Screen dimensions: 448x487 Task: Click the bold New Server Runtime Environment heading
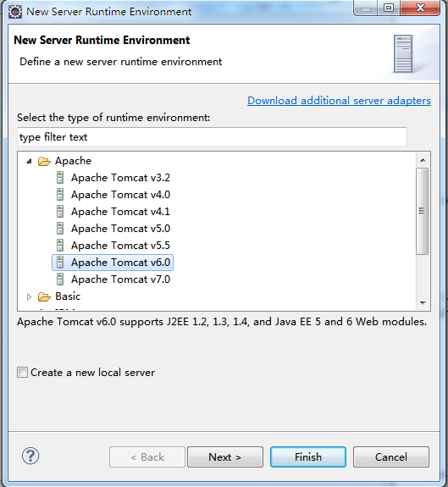102,40
